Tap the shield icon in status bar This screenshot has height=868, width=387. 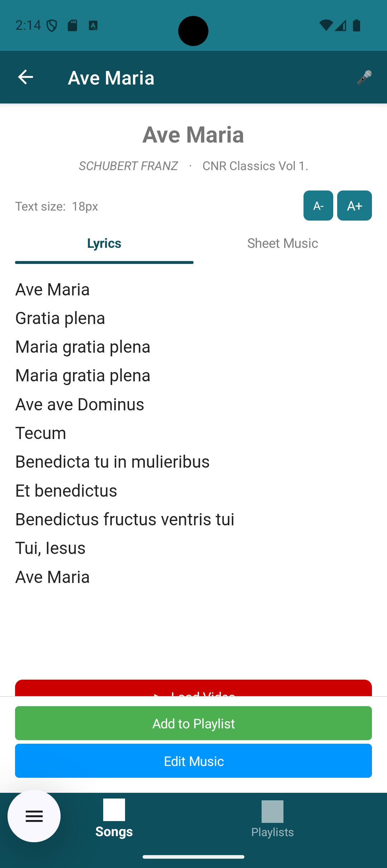(x=52, y=25)
